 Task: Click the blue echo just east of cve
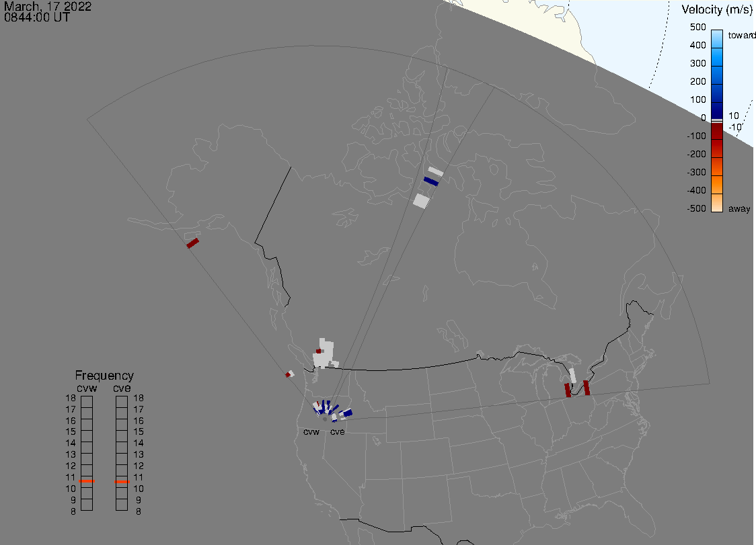point(346,413)
